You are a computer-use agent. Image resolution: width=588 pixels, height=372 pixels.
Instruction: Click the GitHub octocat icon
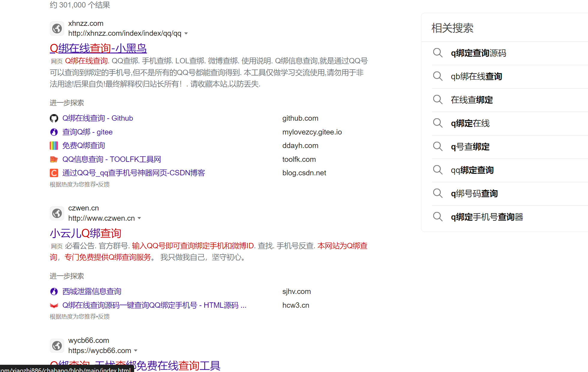point(54,118)
